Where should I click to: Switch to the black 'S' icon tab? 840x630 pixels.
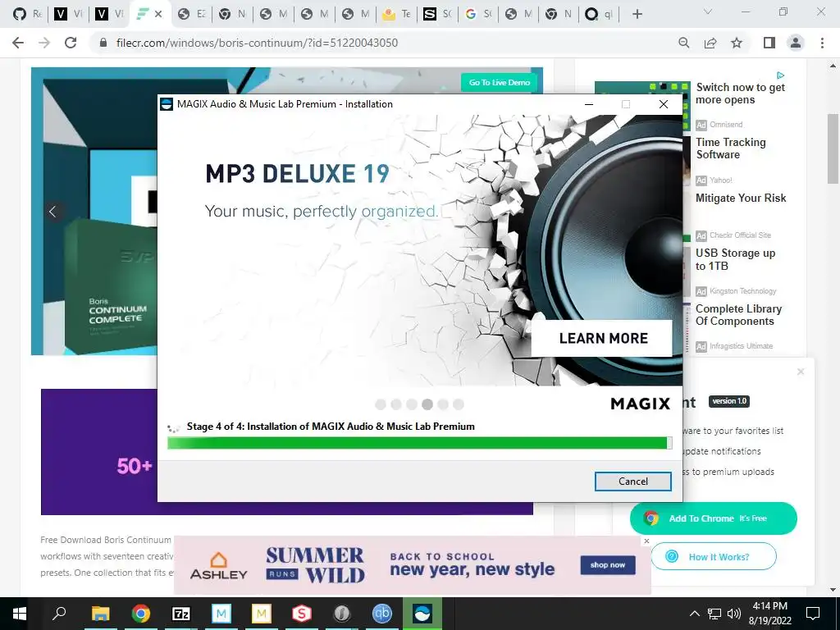pos(437,15)
